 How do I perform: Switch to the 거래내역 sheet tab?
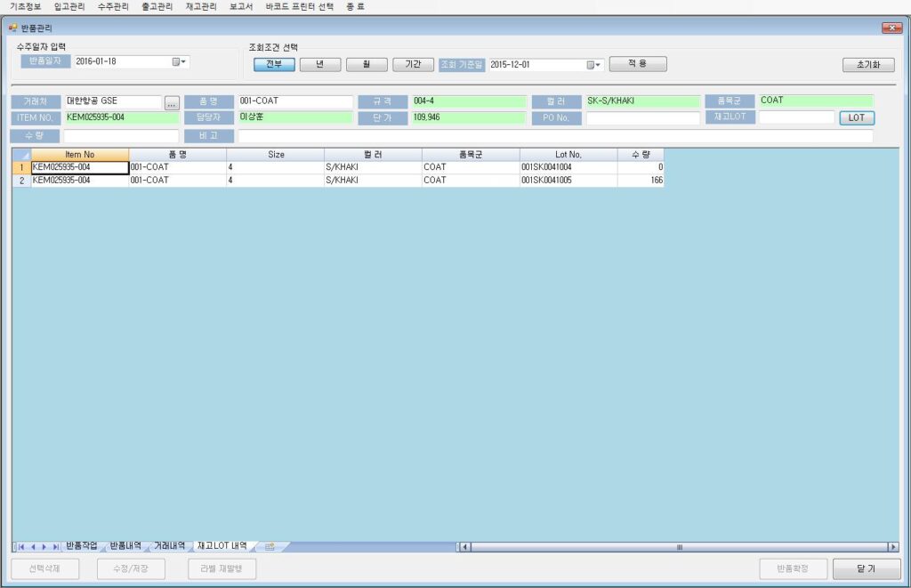[x=169, y=545]
